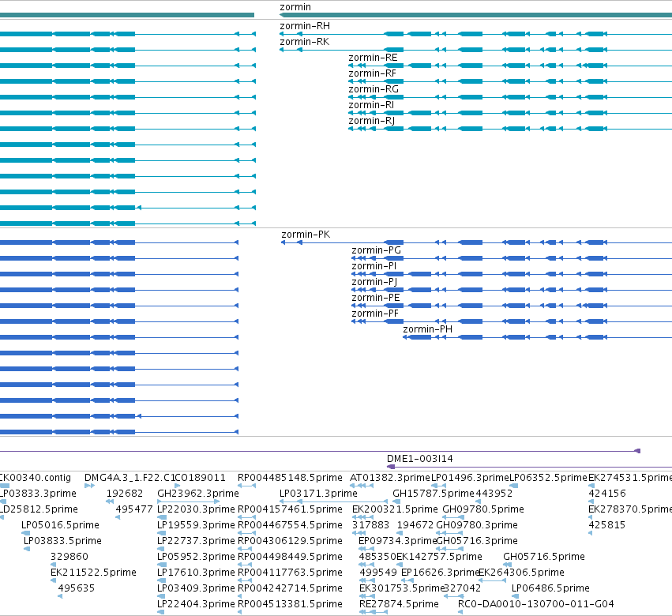The height and width of the screenshot is (616, 672).
Task: Select the LP05952.3prime EST label
Action: click(197, 557)
